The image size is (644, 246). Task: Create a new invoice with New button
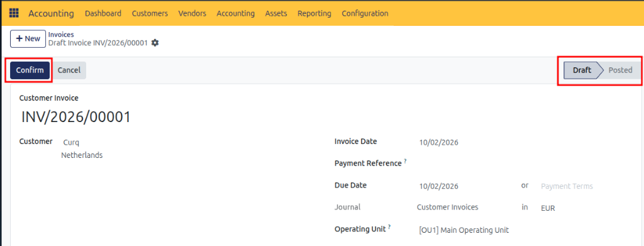pos(28,38)
